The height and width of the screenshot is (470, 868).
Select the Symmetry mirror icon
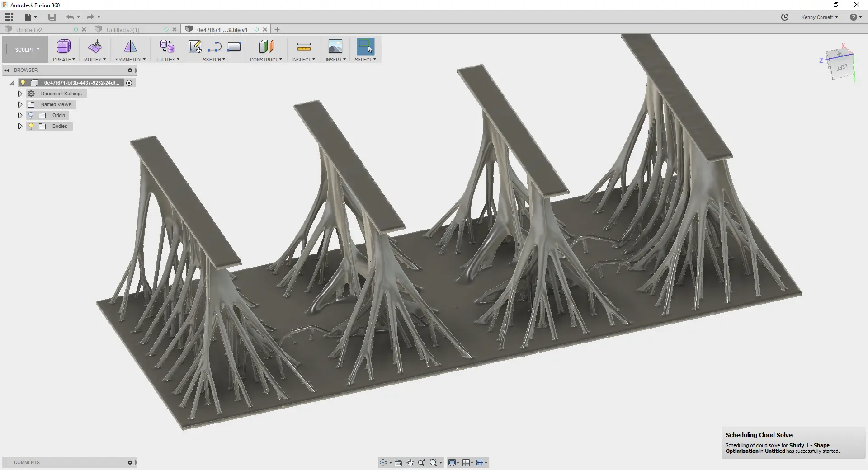click(x=130, y=47)
